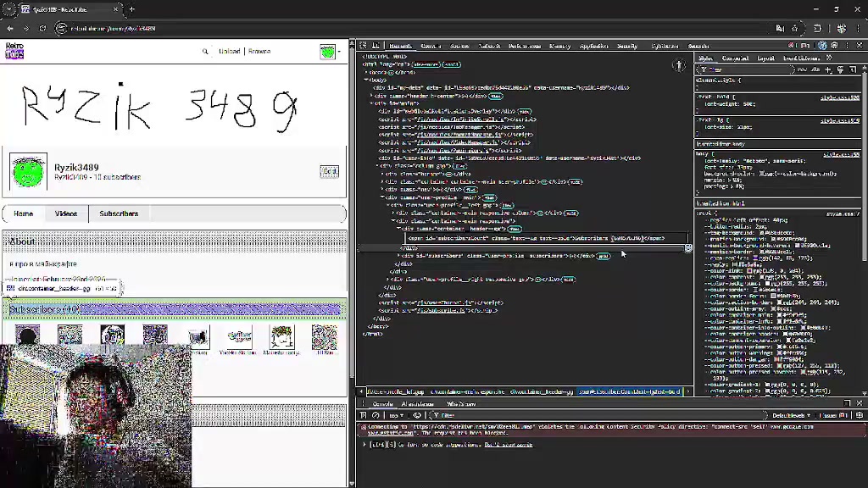Open the Videos tab on the profile
The height and width of the screenshot is (488, 868).
(x=66, y=213)
